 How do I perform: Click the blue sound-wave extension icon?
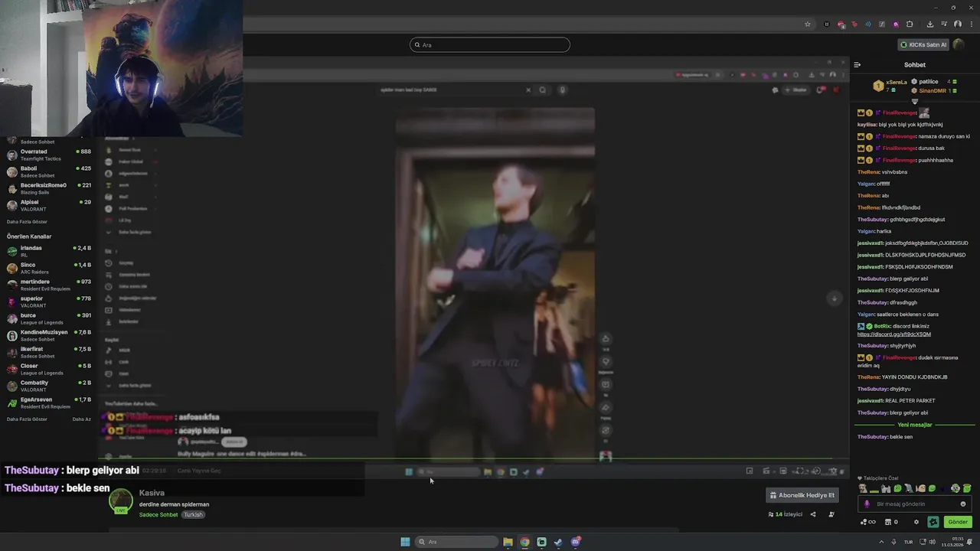(868, 24)
